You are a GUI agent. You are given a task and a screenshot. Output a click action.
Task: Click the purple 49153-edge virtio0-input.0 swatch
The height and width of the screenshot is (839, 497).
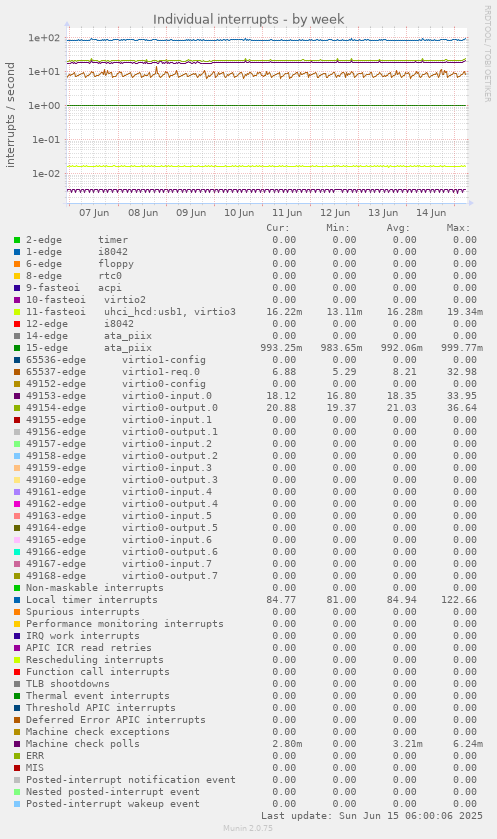17,396
